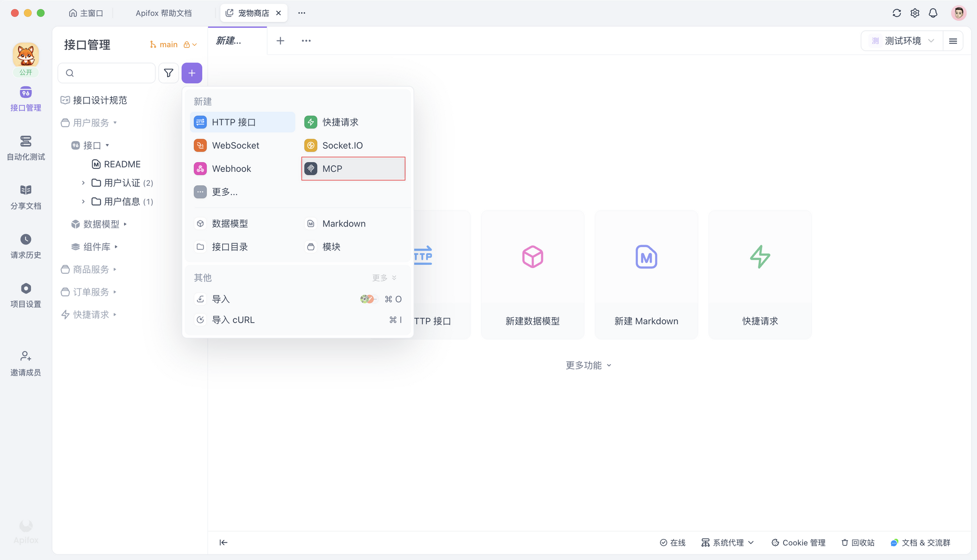977x560 pixels.
Task: Open the 请求历史 sidebar panel
Action: [25, 246]
